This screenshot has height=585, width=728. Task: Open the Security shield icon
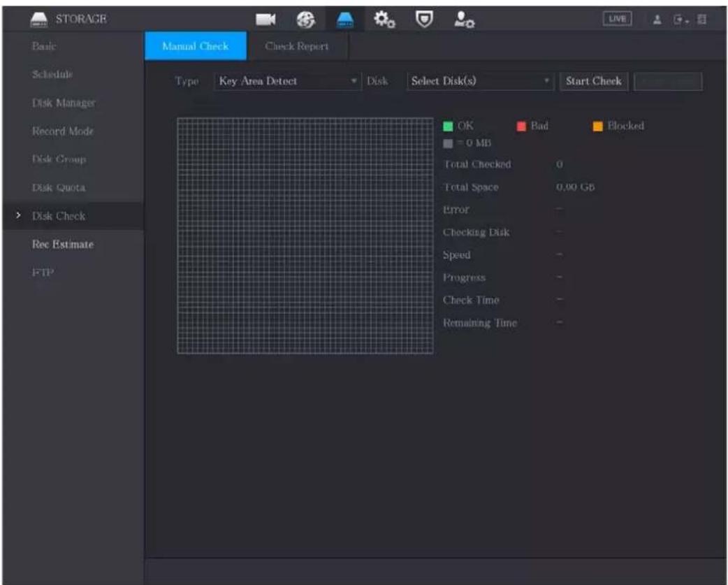(424, 20)
